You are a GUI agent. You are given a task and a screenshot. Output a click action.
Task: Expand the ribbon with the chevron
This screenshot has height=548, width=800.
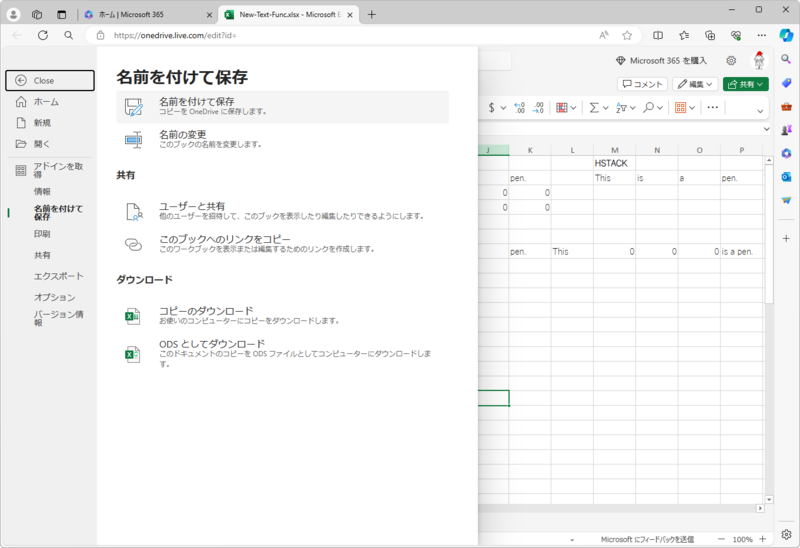click(x=760, y=111)
